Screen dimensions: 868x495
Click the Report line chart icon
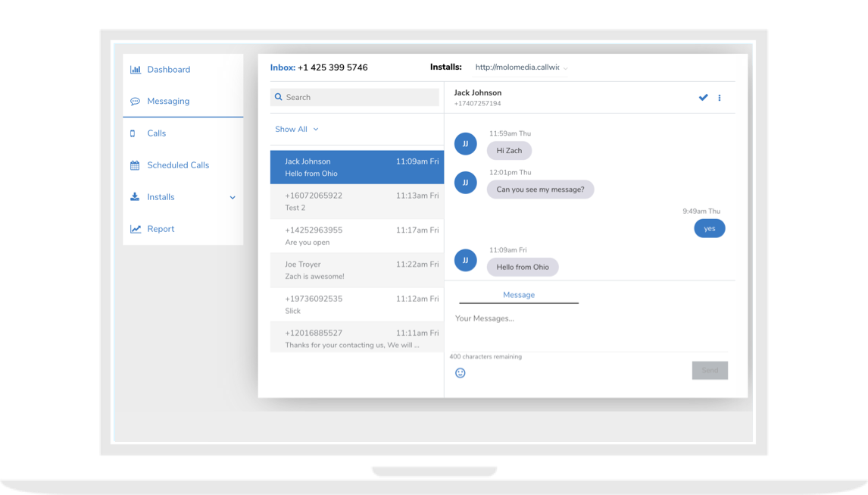point(136,229)
